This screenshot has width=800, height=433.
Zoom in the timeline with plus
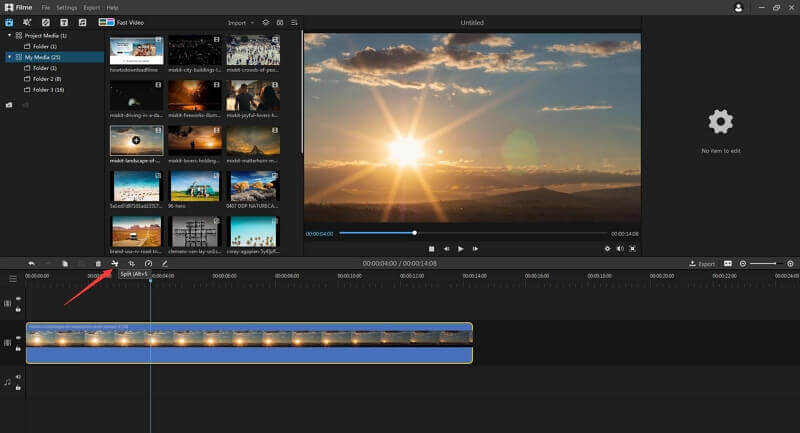tap(790, 264)
